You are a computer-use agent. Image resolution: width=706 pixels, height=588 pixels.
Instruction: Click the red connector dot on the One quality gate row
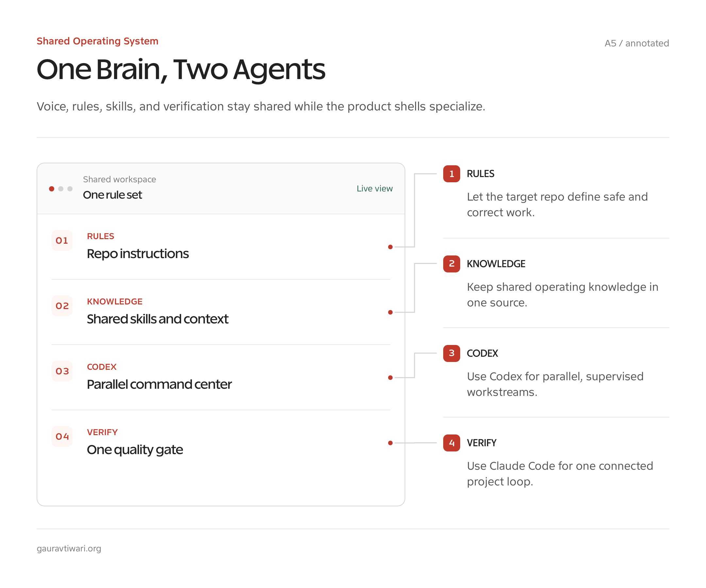[390, 443]
